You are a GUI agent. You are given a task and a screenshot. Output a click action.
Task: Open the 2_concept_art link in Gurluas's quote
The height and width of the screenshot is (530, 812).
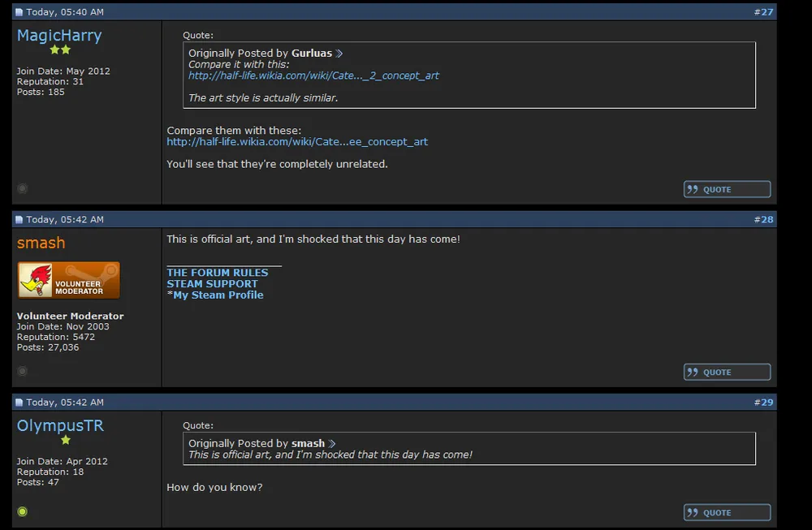pyautogui.click(x=313, y=75)
